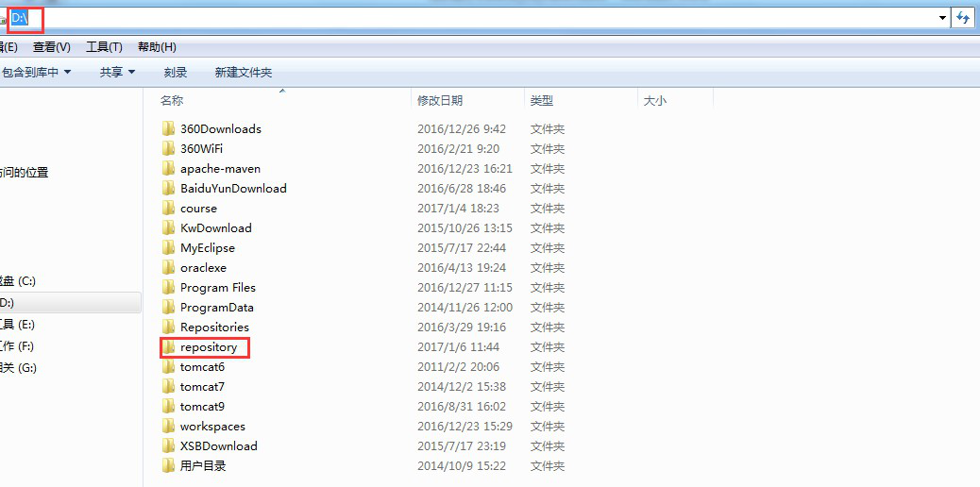This screenshot has height=487, width=980.
Task: Sort by the 修改日期 column header
Action: (x=440, y=100)
